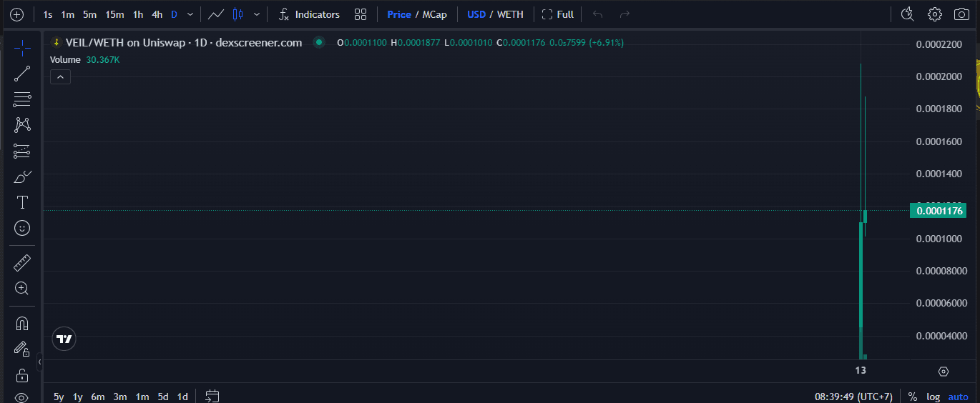
Task: Toggle magnet mode for drawings
Action: tap(22, 323)
